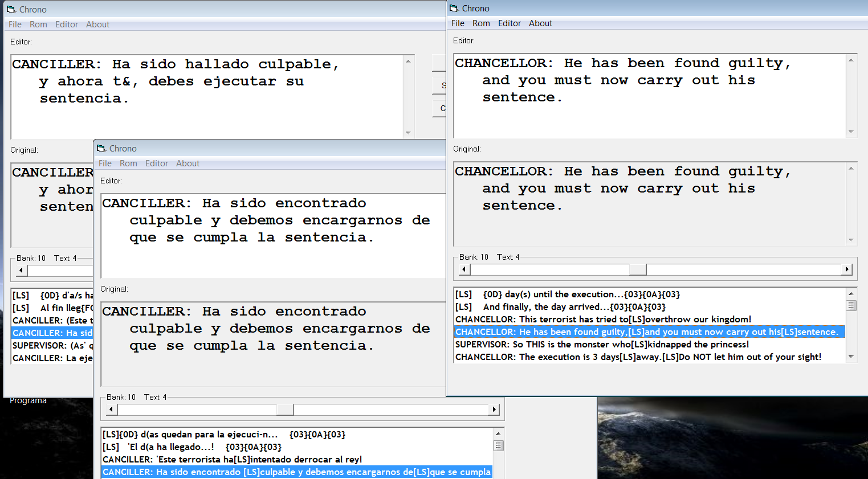This screenshot has height=479, width=868.
Task: Click into the 'encontrado' Editor text box
Action: (273, 236)
